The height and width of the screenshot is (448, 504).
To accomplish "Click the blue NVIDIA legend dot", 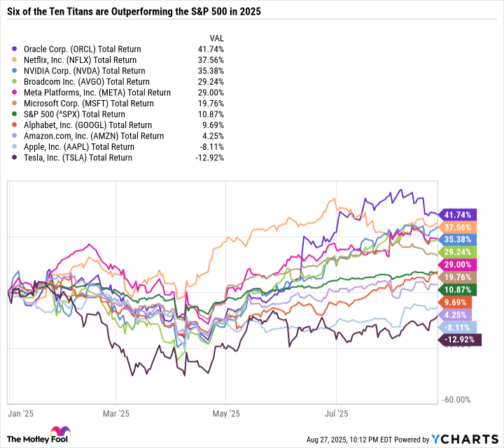I will (16, 71).
